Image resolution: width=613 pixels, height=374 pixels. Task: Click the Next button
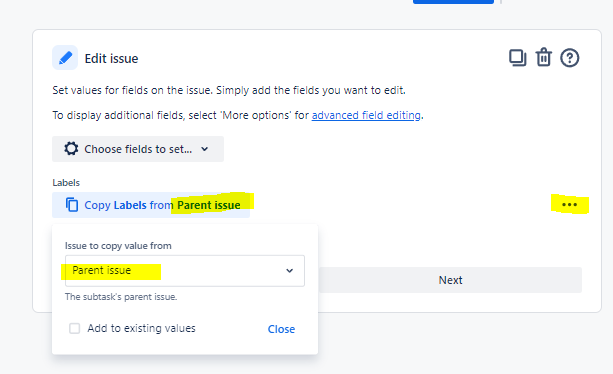(x=450, y=280)
